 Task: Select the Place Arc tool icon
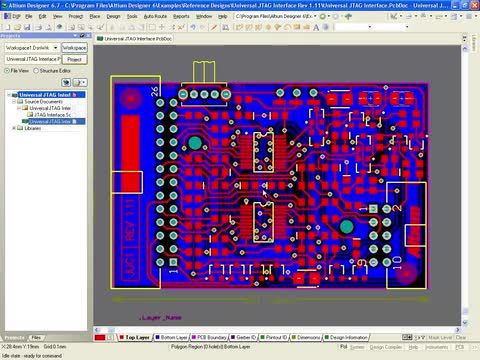[x=287, y=27]
